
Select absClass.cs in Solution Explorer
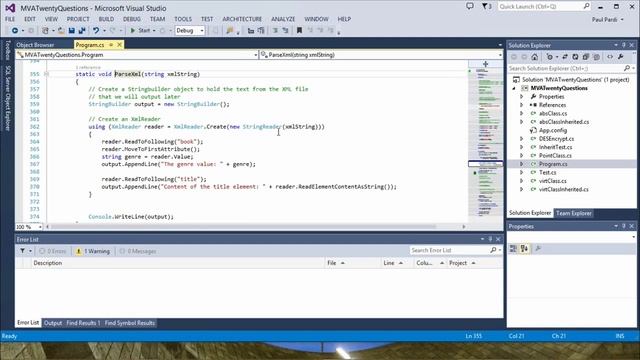click(553, 113)
